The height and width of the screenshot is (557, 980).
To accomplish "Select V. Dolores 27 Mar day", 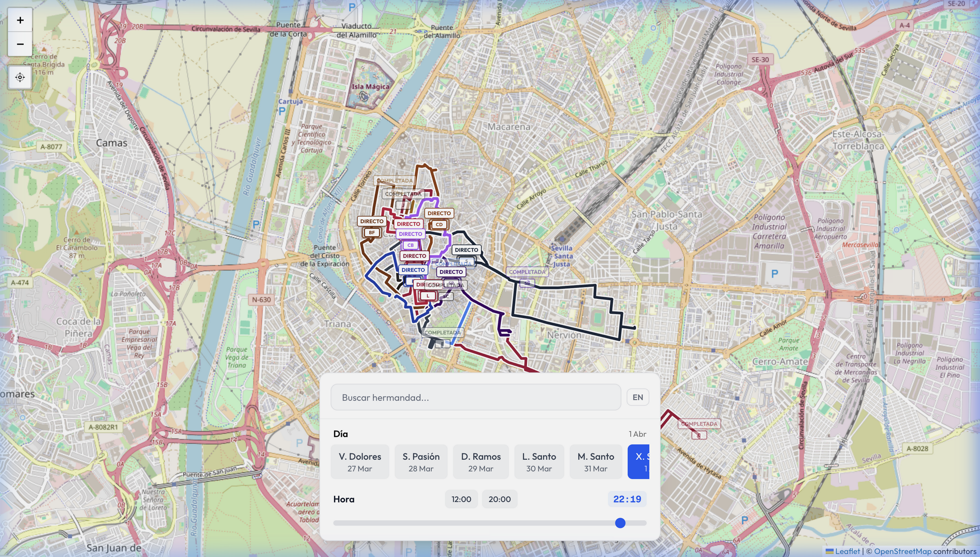I will (360, 461).
